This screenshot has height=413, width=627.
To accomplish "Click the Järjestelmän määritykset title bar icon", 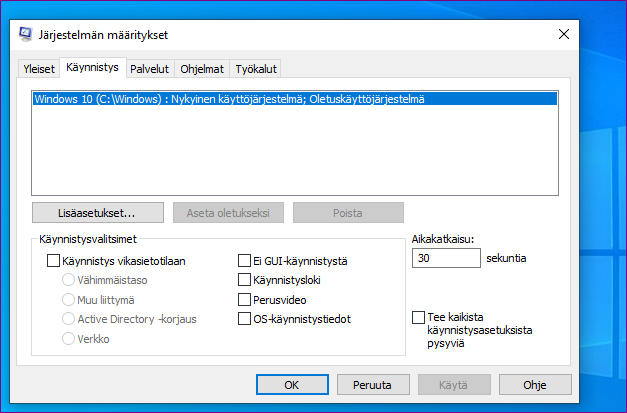I will (26, 34).
